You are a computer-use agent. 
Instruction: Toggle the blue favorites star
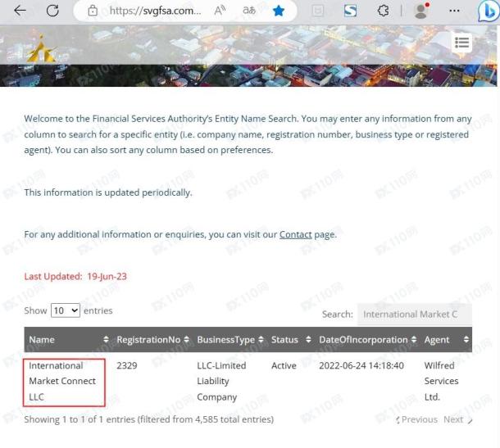279,11
